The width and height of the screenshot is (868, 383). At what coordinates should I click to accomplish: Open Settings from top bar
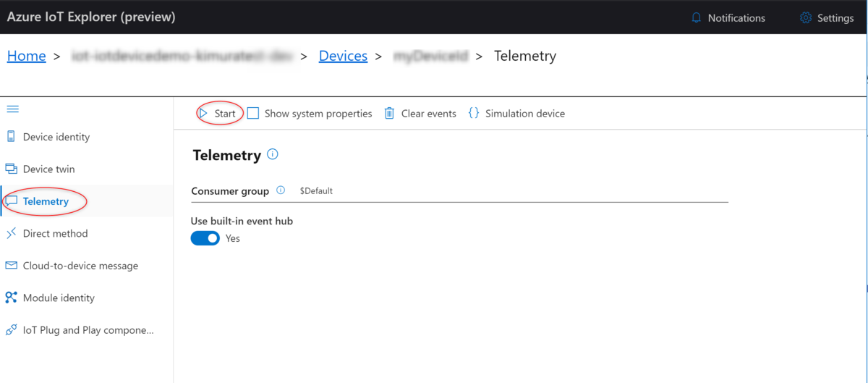(827, 18)
